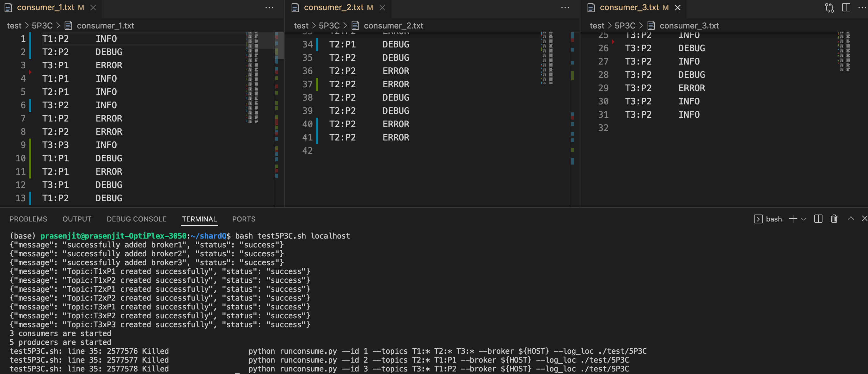This screenshot has width=868, height=374.
Task: Kill terminal with trash icon
Action: (834, 219)
